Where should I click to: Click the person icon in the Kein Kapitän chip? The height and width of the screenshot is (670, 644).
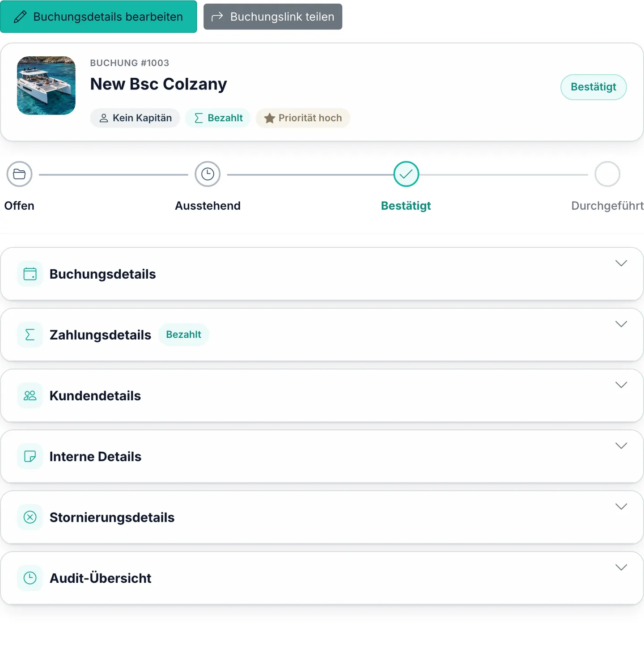[104, 118]
